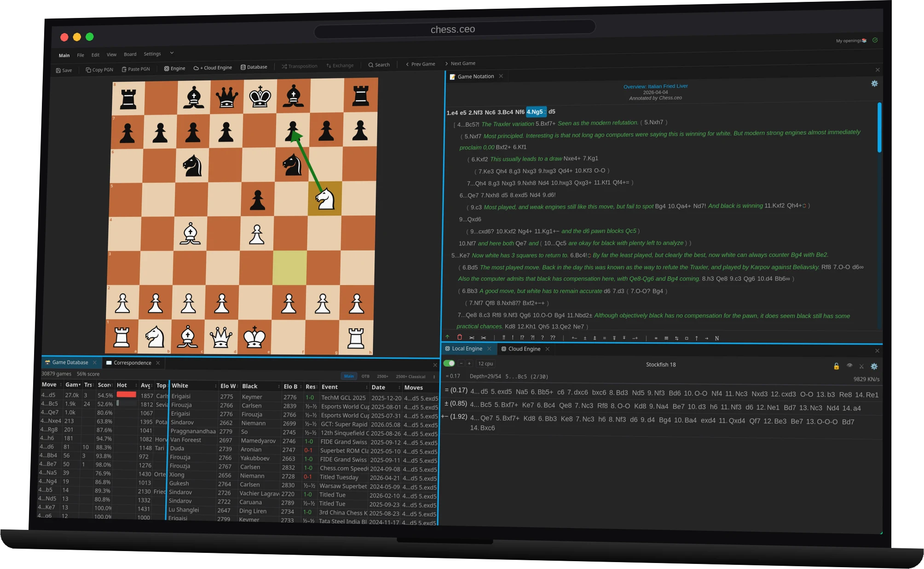Open the View menu
Screen dimensions: 924x569
(111, 54)
